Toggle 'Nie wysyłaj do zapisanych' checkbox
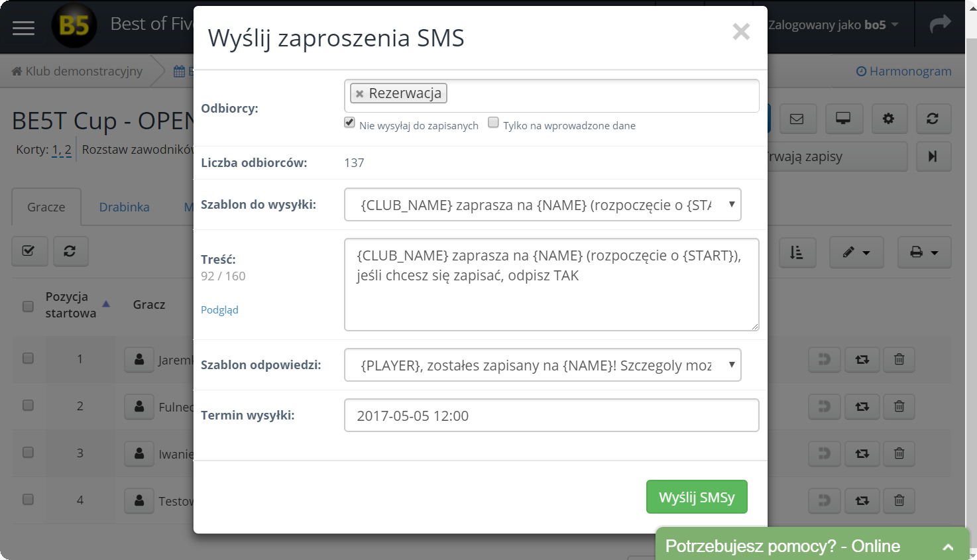 (350, 123)
